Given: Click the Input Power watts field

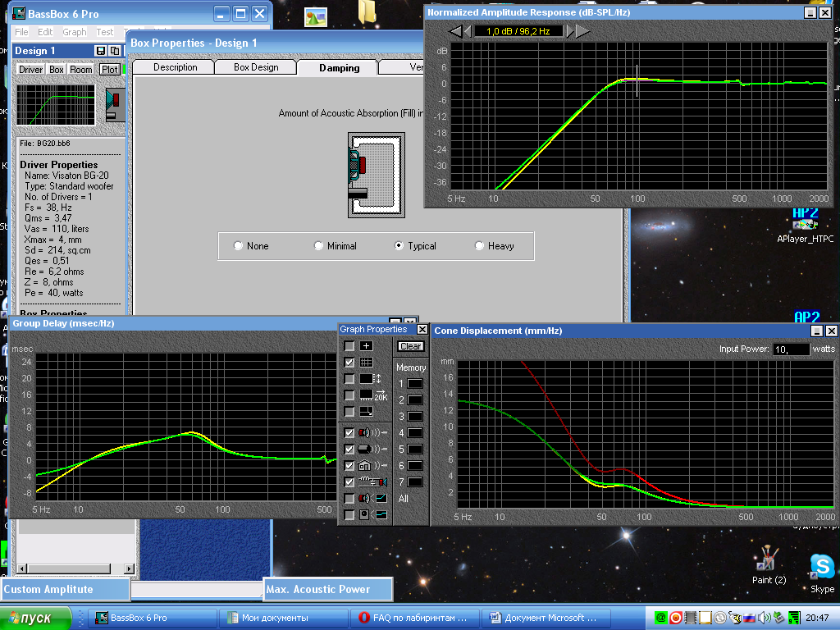Looking at the screenshot, I should pos(791,349).
